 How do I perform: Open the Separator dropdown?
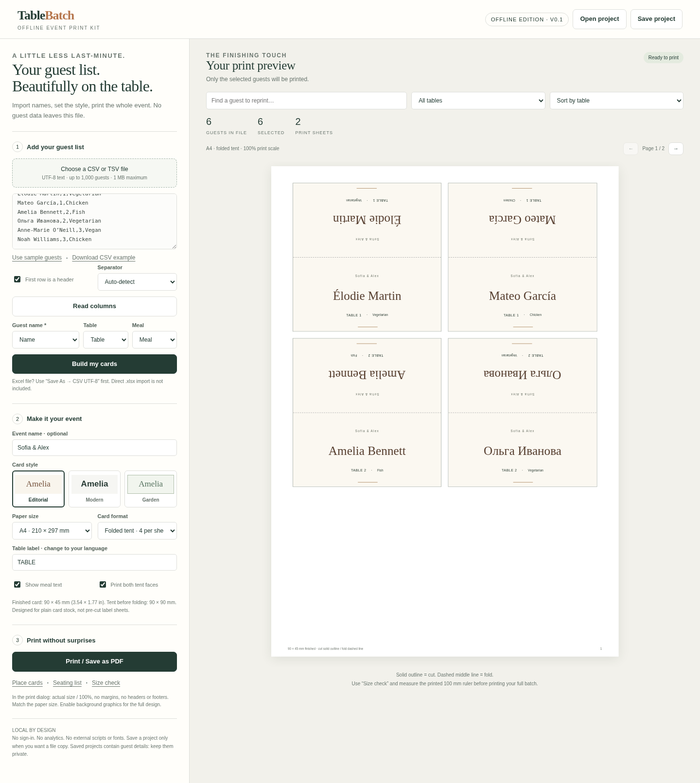pos(137,282)
